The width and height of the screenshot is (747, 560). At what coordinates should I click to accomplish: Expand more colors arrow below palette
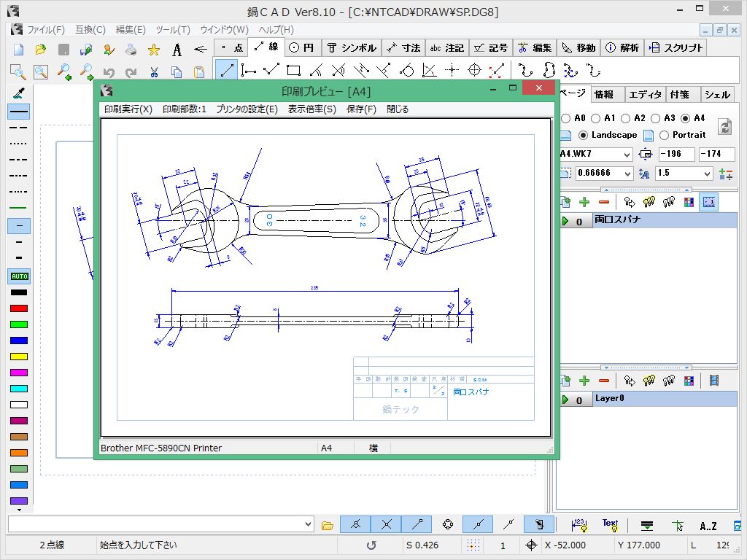[x=19, y=510]
